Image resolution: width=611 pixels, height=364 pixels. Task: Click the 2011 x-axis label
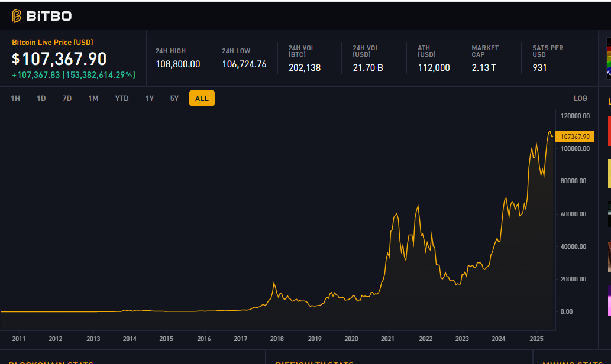coord(19,339)
